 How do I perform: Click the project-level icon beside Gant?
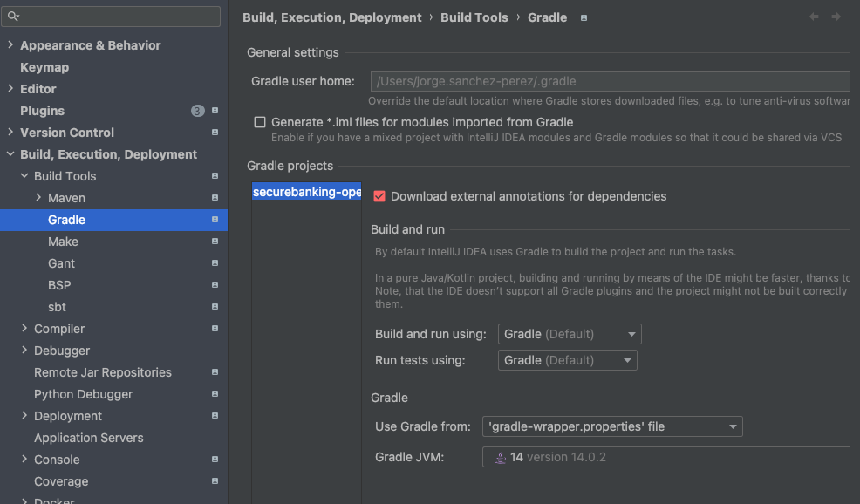coord(215,263)
